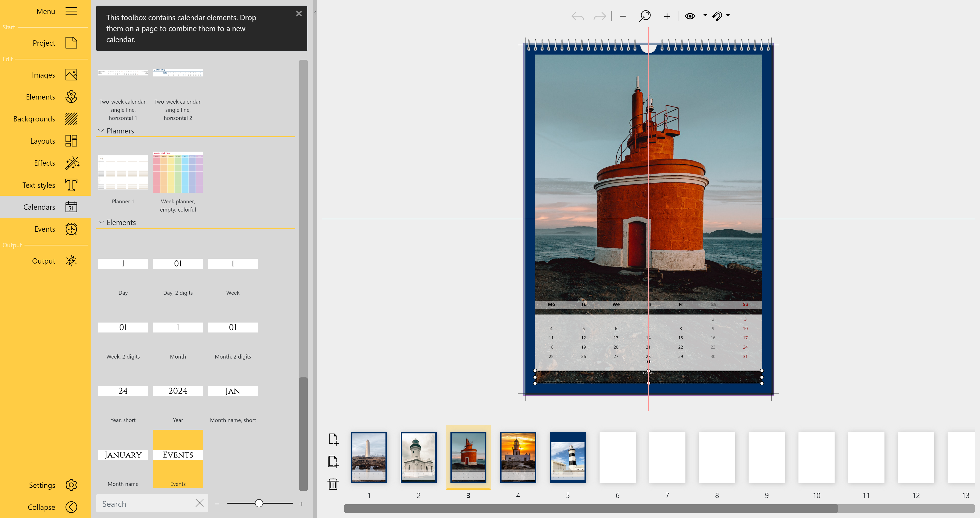This screenshot has height=518, width=980.
Task: Collapse the Elements section chevron
Action: 101,222
